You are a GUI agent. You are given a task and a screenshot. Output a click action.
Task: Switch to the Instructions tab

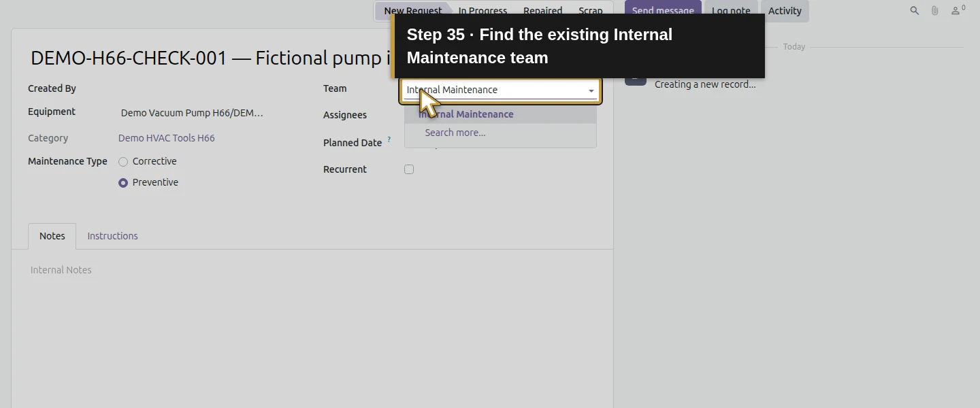[112, 236]
